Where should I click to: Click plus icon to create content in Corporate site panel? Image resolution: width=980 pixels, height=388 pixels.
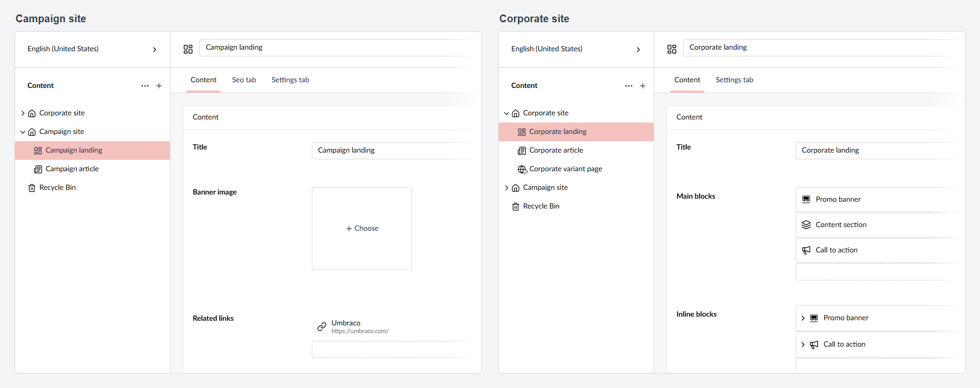click(643, 86)
